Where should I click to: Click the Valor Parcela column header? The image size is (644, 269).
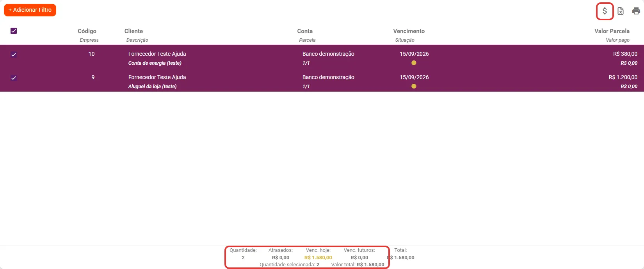[612, 31]
